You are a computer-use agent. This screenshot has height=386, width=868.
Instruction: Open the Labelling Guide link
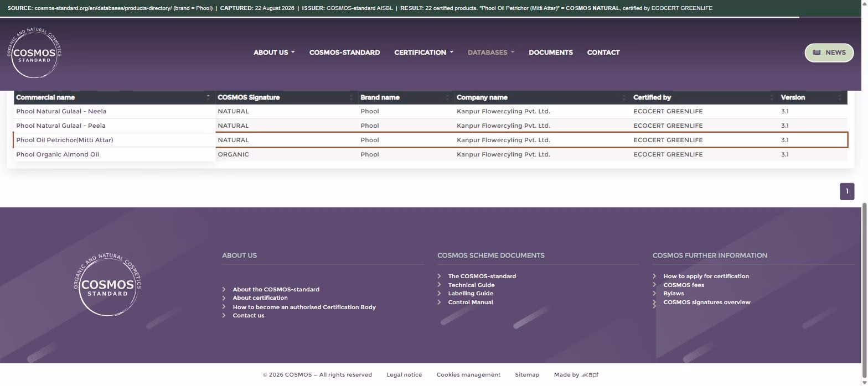[x=471, y=294]
